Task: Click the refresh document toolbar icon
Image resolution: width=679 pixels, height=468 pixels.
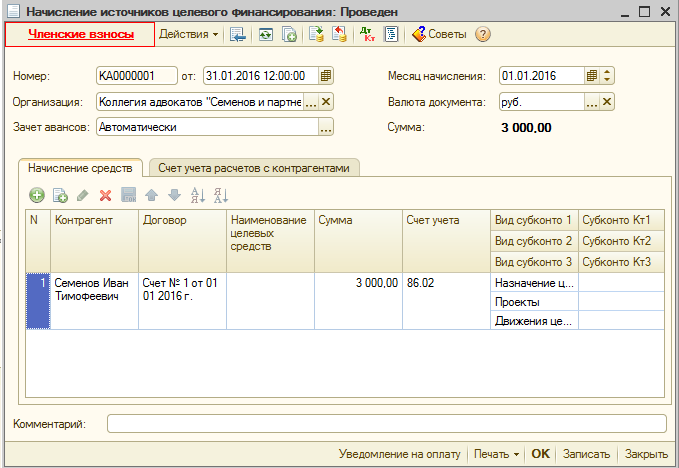Action: pos(265,34)
